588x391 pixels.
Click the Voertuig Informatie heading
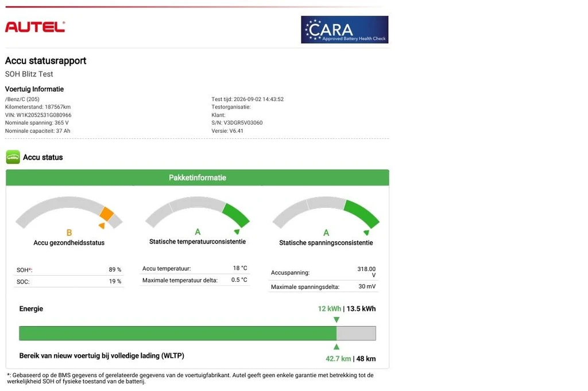click(x=34, y=89)
